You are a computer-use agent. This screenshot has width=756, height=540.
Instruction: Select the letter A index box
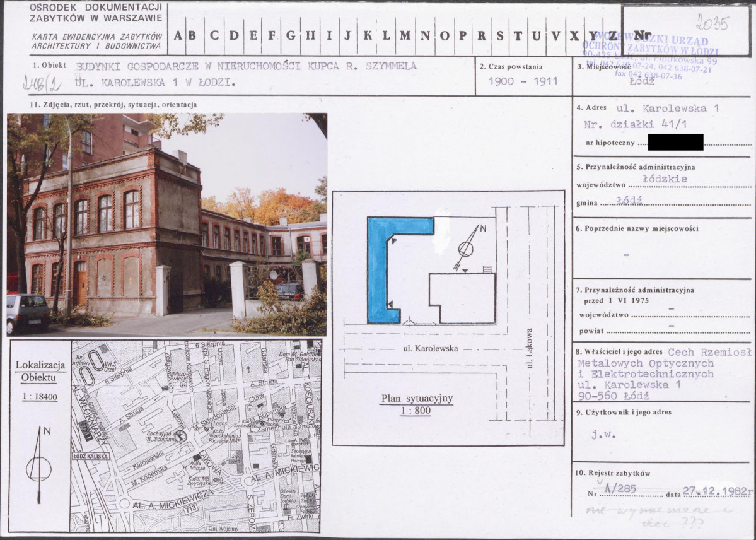[x=177, y=35]
